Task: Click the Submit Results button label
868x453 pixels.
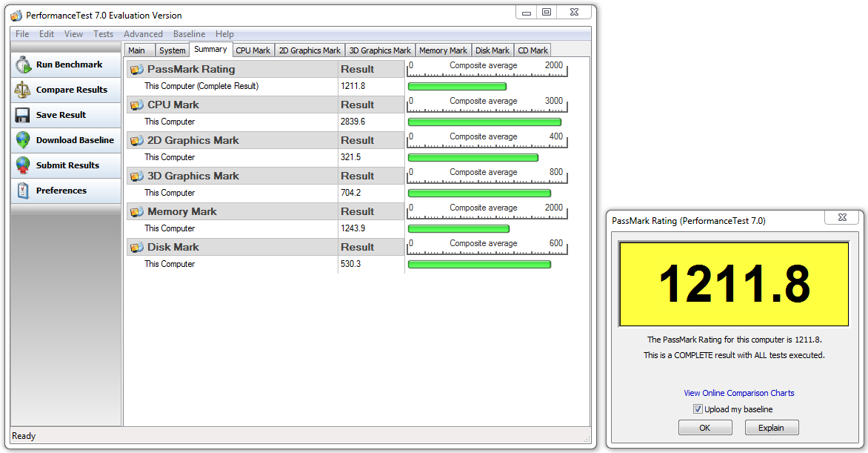Action: [x=67, y=165]
